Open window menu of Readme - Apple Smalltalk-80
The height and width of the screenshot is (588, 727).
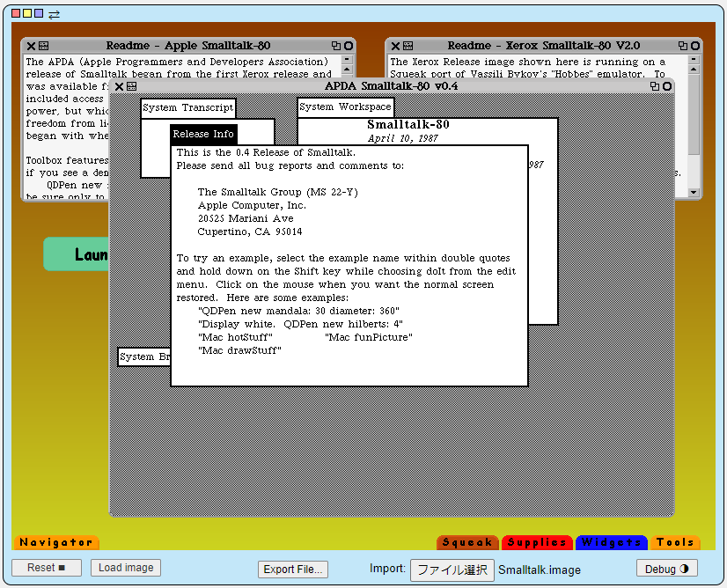[43, 46]
